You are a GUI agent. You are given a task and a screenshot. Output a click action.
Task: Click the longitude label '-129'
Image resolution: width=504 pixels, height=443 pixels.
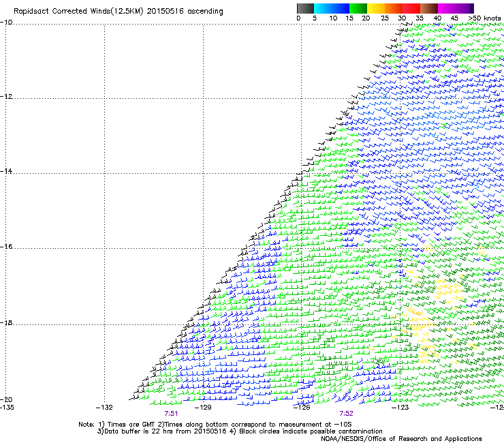[203, 408]
